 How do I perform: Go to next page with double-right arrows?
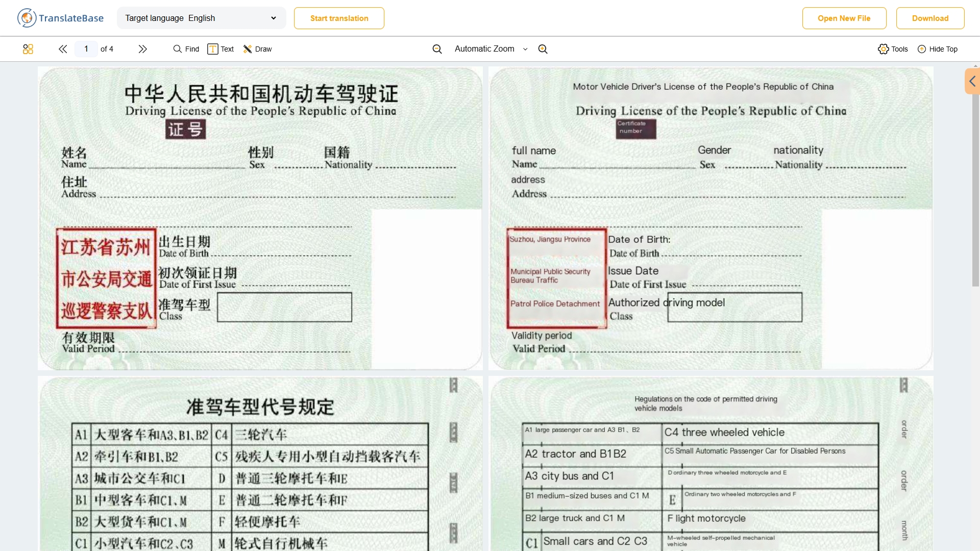click(142, 49)
